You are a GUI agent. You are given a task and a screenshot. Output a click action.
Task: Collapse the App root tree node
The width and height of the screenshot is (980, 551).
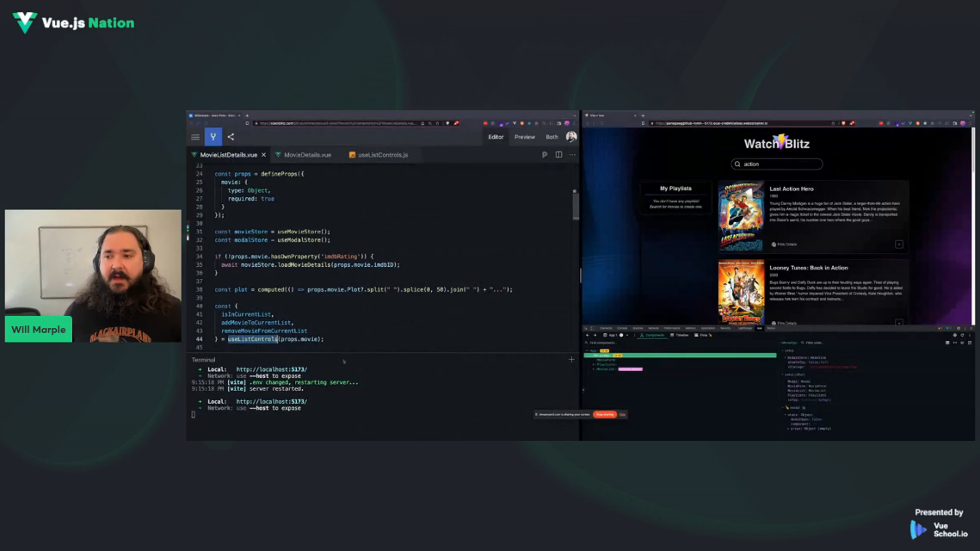pos(586,351)
